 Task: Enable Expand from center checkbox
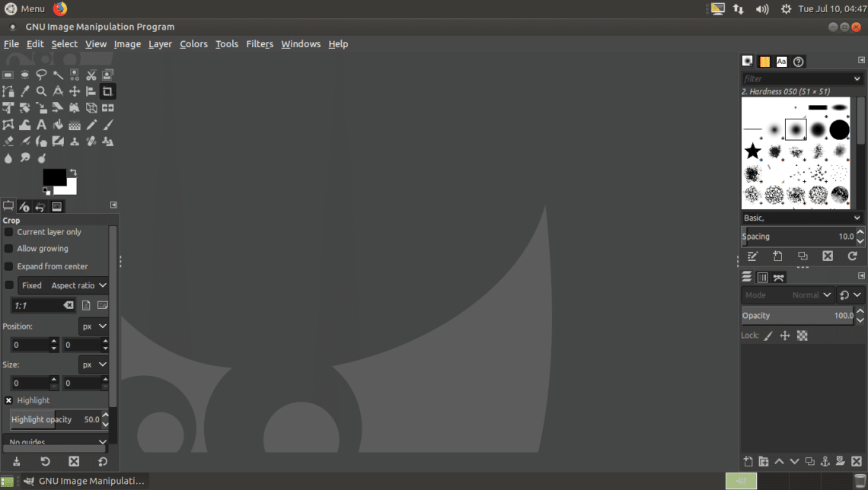click(x=9, y=266)
